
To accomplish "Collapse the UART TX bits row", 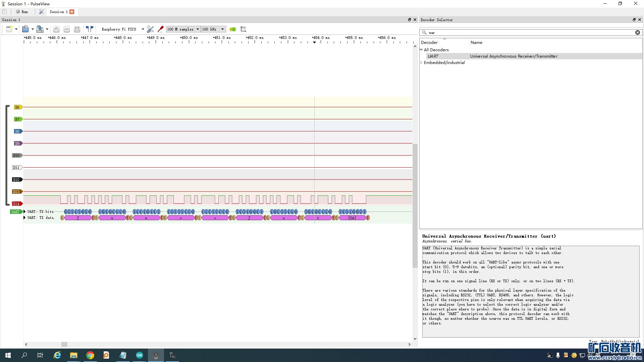I will tap(24, 212).
